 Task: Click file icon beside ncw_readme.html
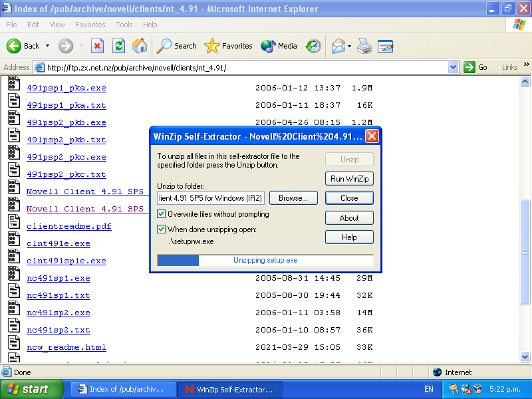coord(13,342)
